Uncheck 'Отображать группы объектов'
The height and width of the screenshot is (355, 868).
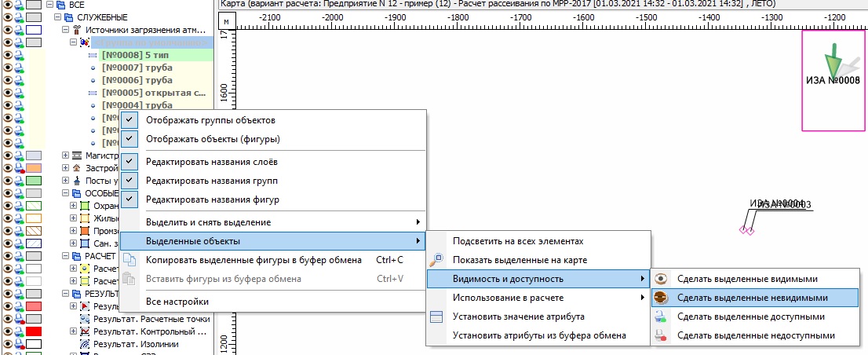130,120
